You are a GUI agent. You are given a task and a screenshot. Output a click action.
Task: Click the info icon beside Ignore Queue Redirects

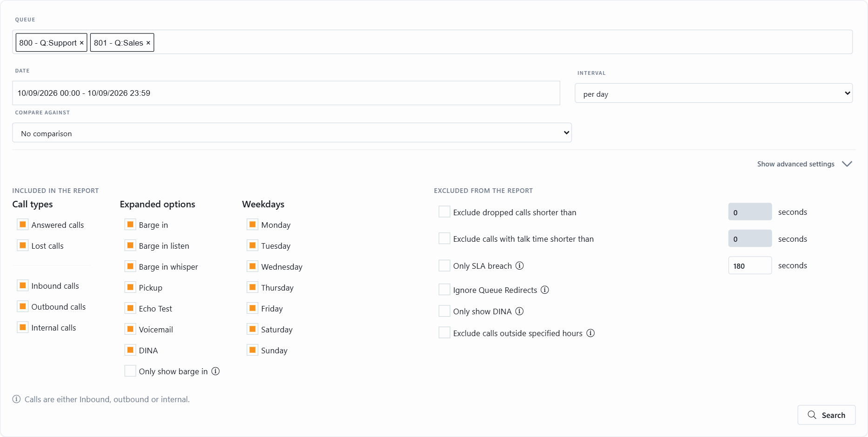[545, 290]
